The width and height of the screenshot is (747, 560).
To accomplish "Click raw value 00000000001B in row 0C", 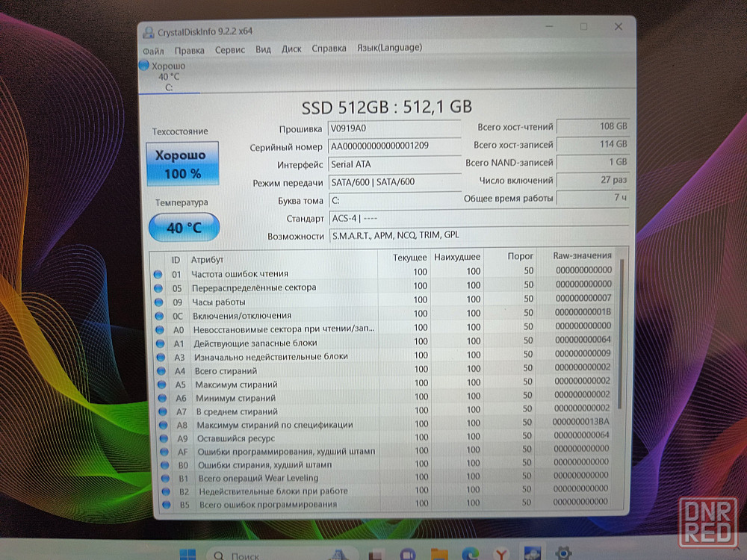I will pyautogui.click(x=583, y=312).
